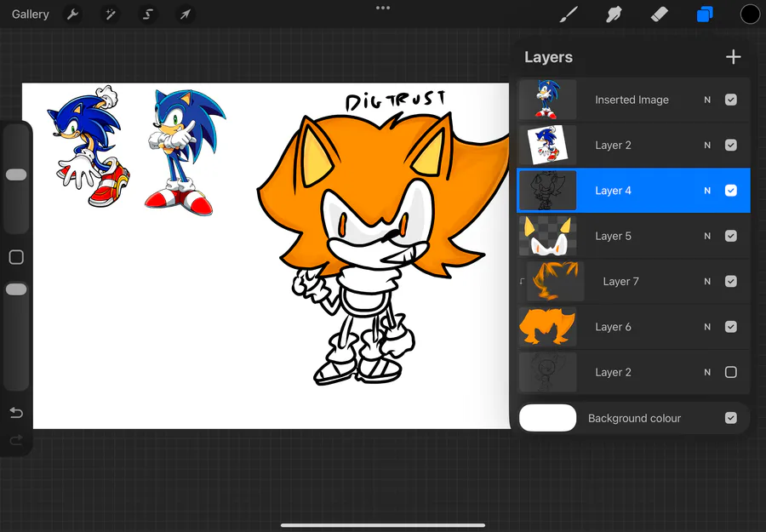
Task: Open blend mode N for top Layer 2
Action: tap(707, 145)
